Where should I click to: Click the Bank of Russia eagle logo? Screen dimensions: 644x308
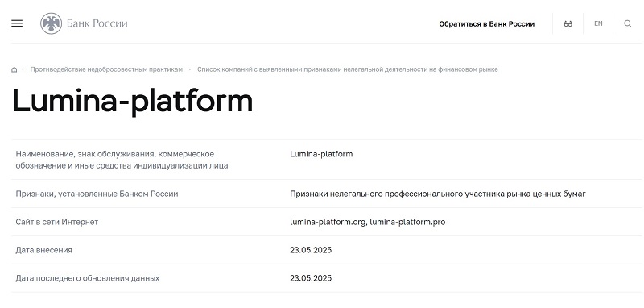click(51, 23)
